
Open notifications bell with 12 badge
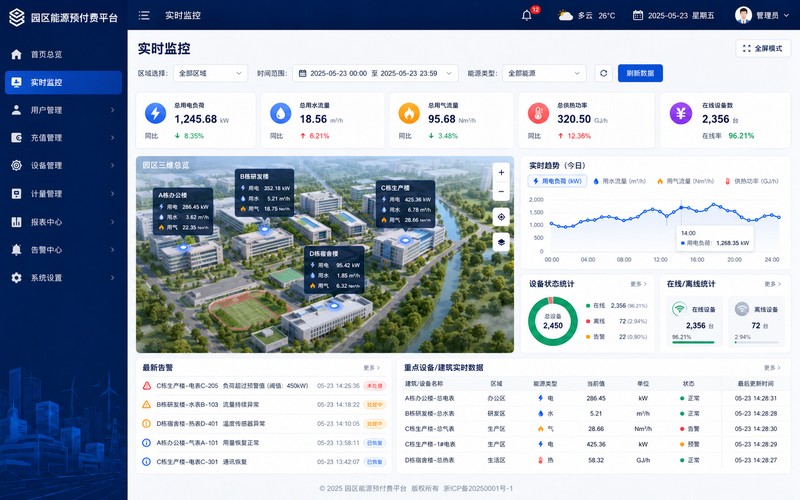527,15
